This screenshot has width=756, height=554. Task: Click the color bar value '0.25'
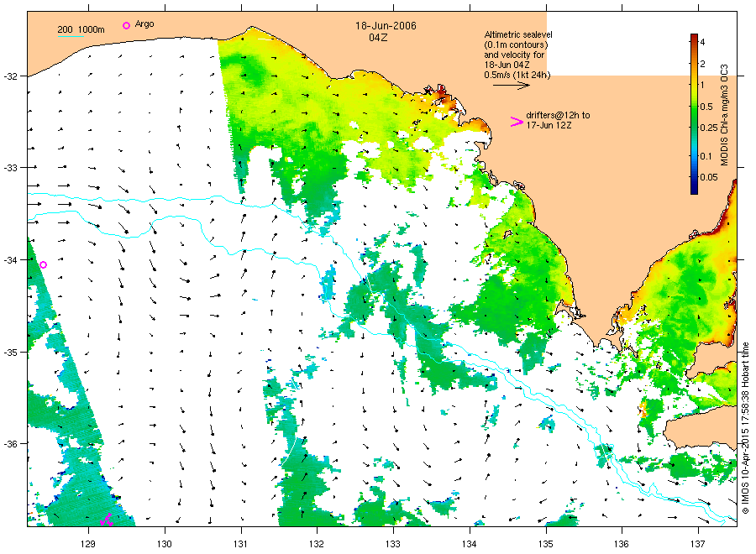point(709,128)
